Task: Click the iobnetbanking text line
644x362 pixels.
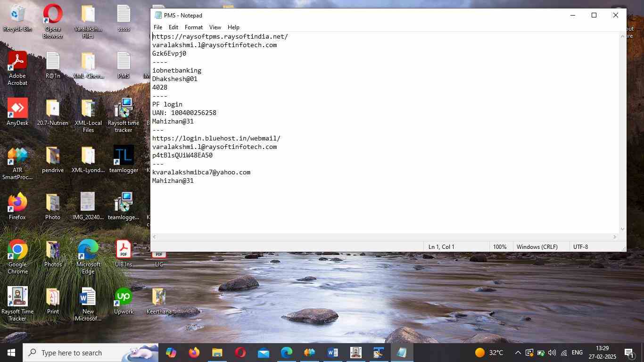Action: [x=177, y=71]
